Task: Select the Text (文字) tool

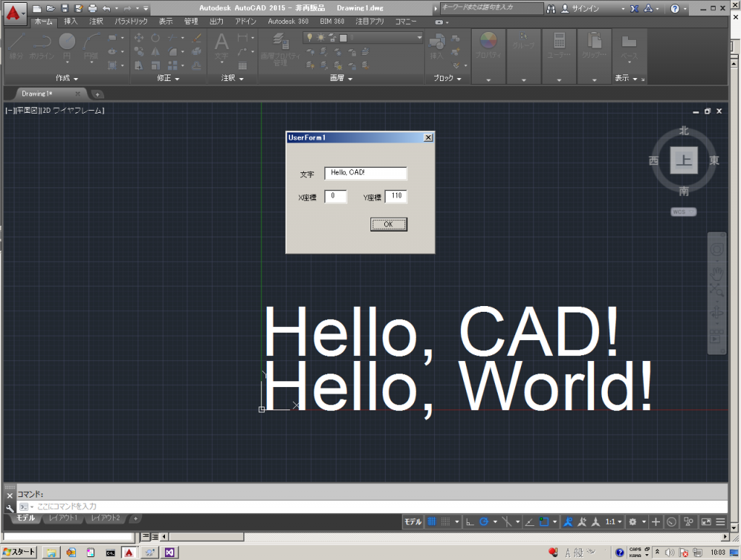Action: pos(221,46)
